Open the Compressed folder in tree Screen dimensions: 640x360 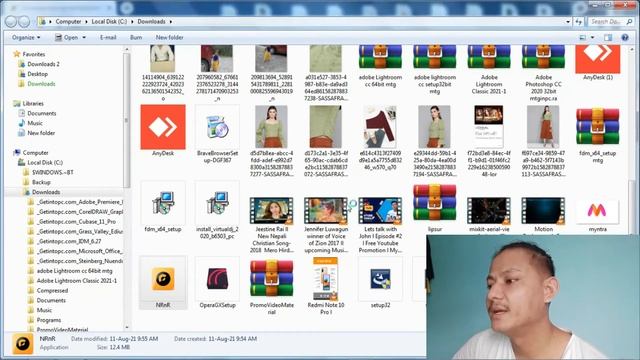(x=52, y=291)
